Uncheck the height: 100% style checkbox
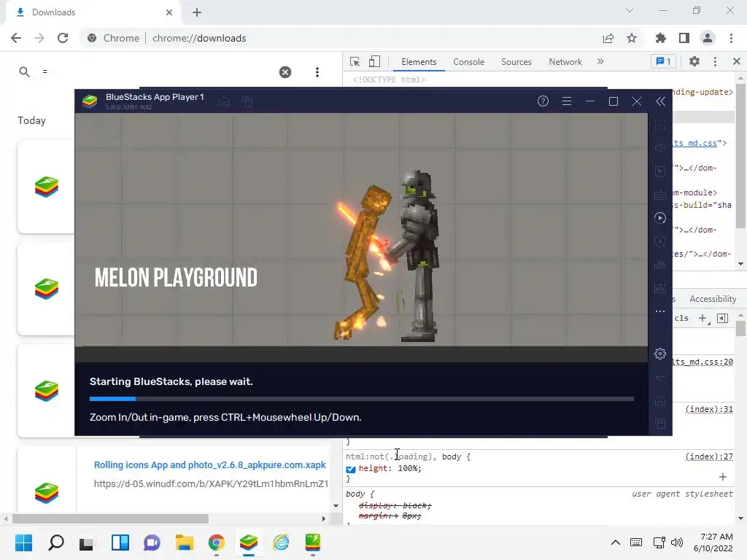The width and height of the screenshot is (747, 560). click(x=351, y=469)
